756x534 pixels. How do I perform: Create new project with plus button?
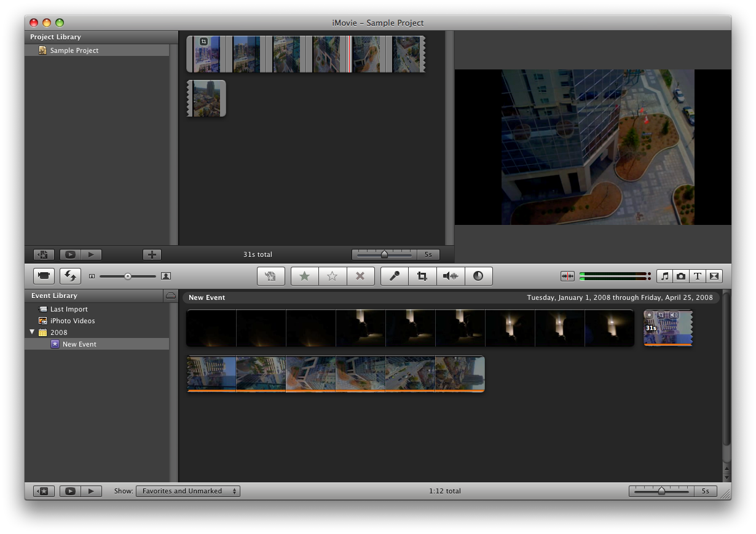click(152, 254)
